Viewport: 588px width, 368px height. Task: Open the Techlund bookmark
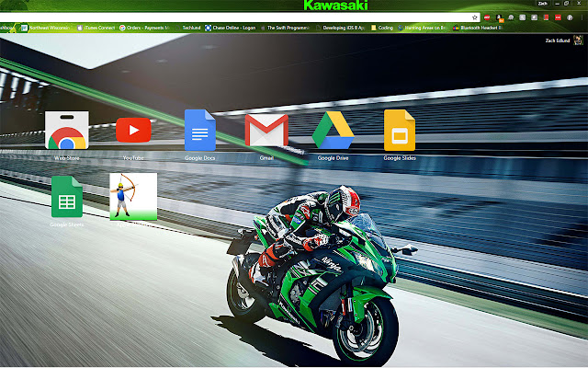tap(188, 28)
